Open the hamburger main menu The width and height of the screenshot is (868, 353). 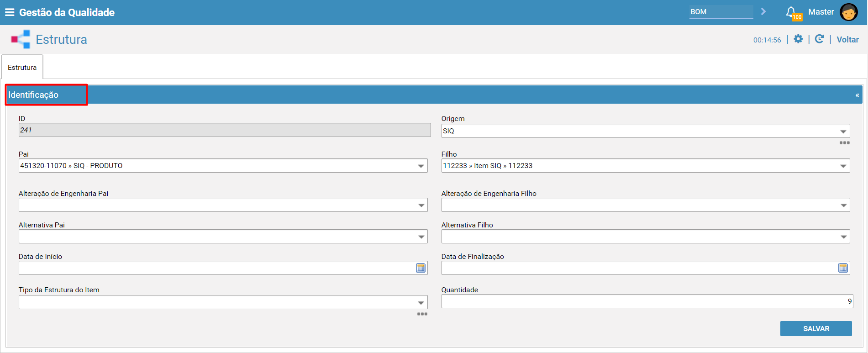click(10, 12)
